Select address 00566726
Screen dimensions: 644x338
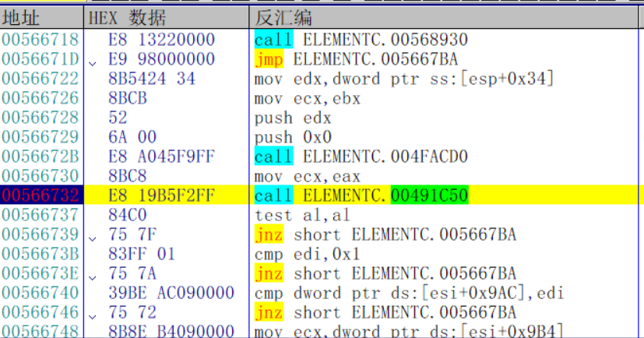[40, 98]
